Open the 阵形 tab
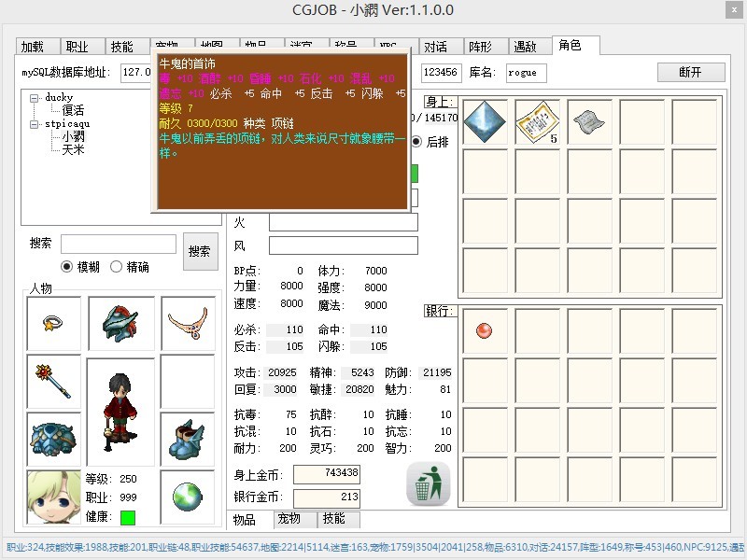The image size is (747, 560). coord(481,47)
